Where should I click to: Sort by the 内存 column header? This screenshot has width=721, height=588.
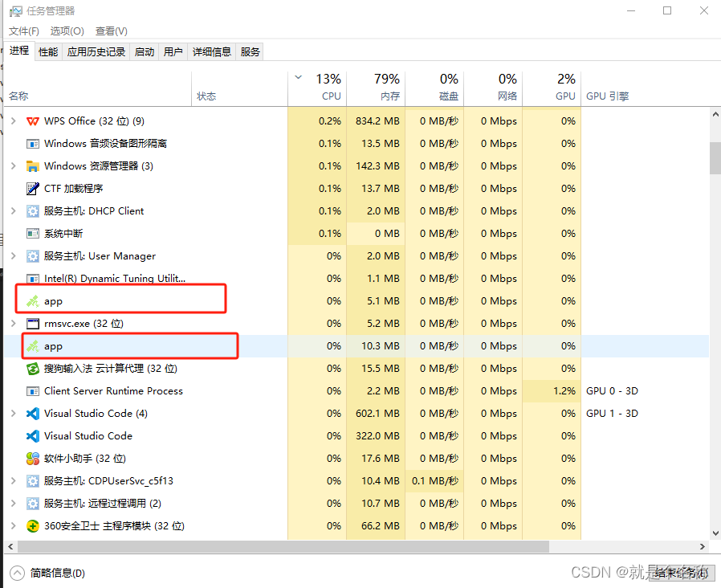click(x=376, y=88)
